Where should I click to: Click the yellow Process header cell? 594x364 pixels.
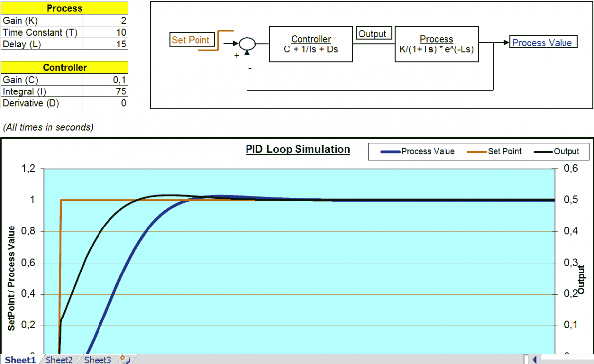pos(64,8)
